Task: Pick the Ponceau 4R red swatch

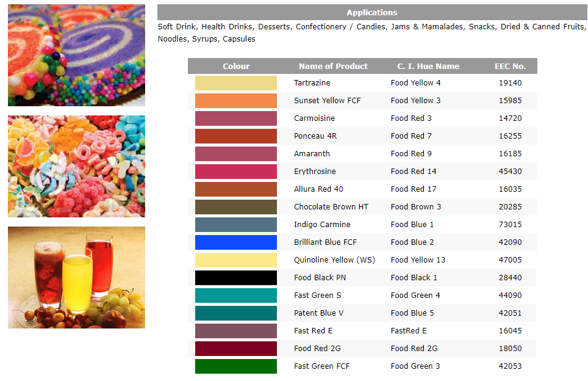Action: pyautogui.click(x=236, y=136)
